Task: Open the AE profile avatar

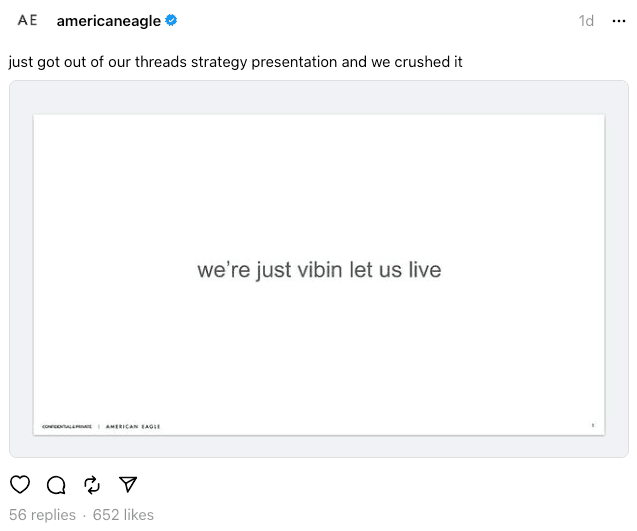Action: (x=27, y=20)
